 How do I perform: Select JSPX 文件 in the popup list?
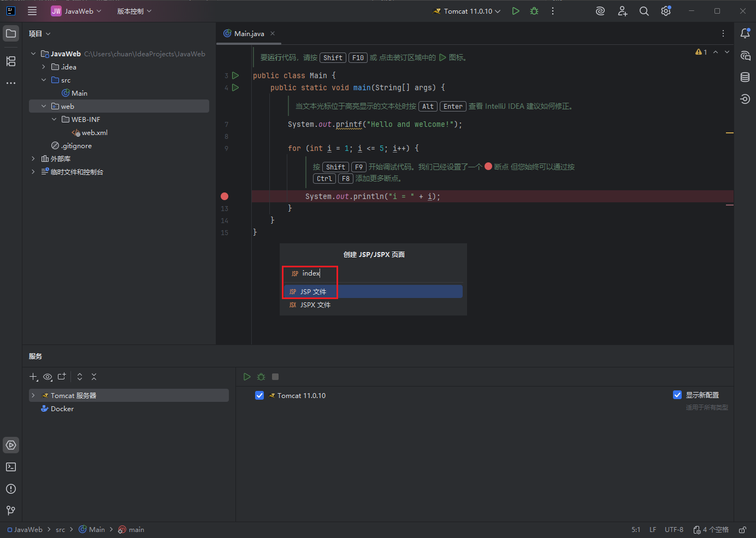click(x=373, y=305)
